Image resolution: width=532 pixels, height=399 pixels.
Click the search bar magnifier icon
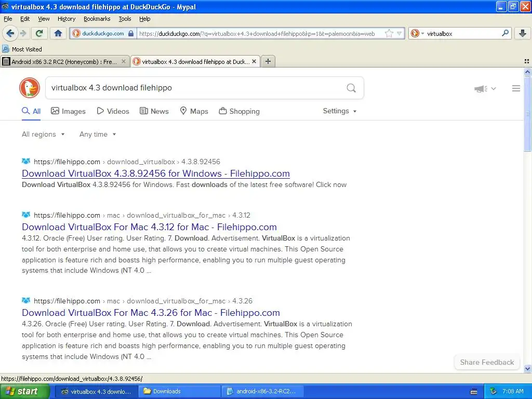click(x=505, y=33)
